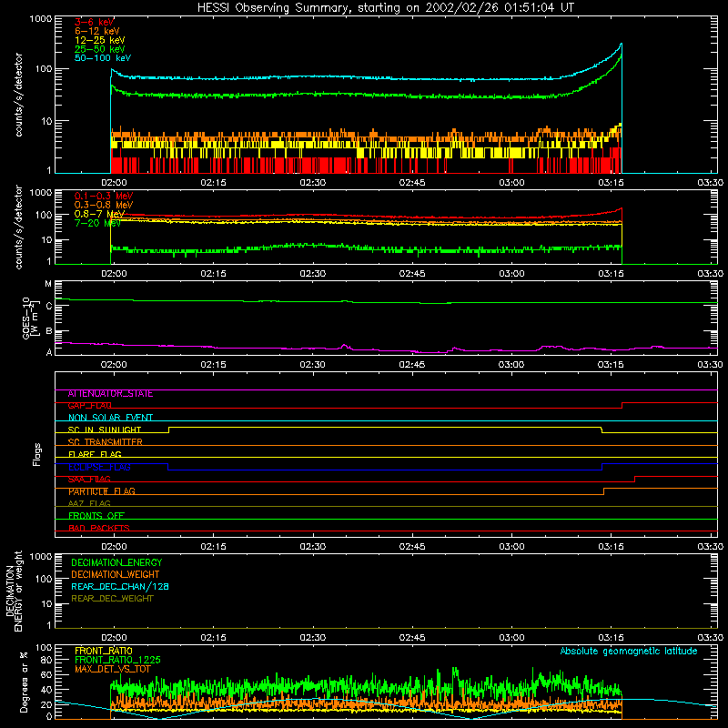
Task: Select the yellow '12-25 keV' legend label
Action: (x=100, y=40)
